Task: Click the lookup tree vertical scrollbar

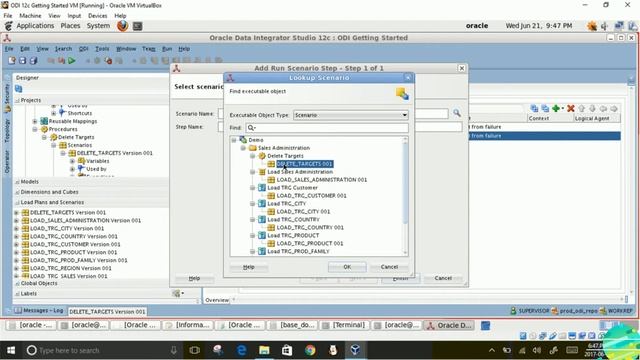Action: (405, 183)
